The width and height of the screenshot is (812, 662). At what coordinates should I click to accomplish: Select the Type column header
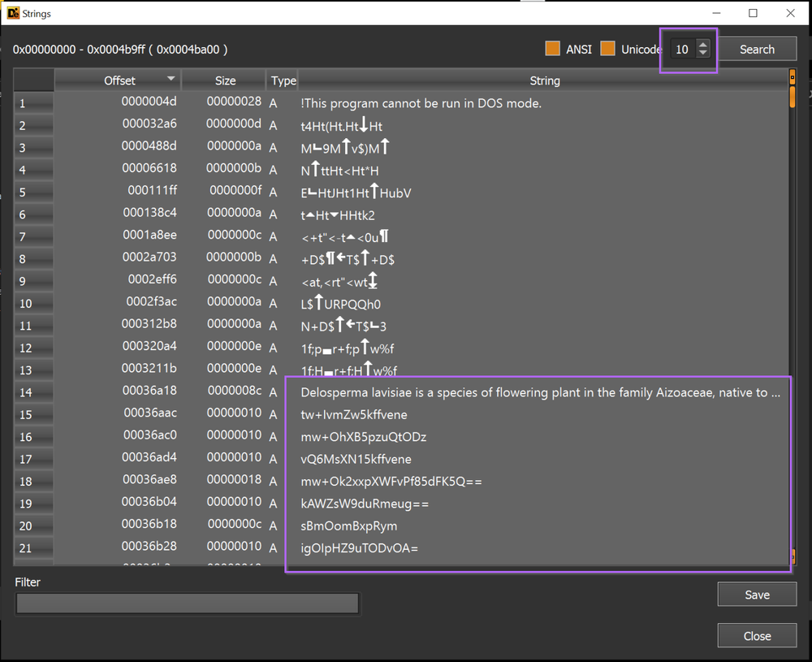coord(282,80)
